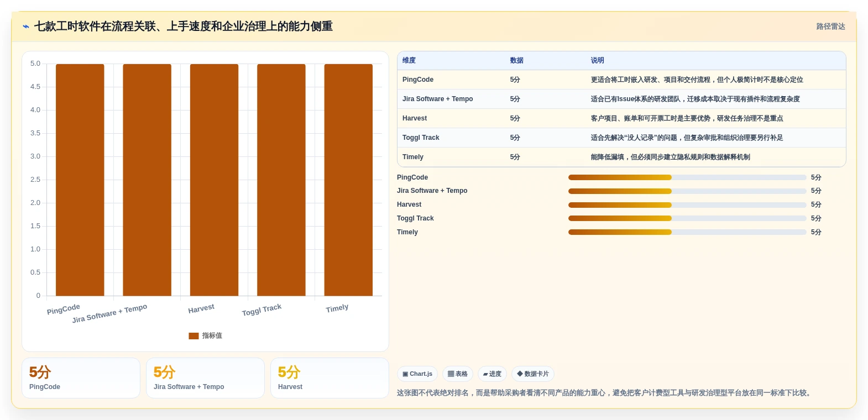The width and height of the screenshot is (868, 420).
Task: Click the 5分 value beside Timely progress bar
Action: coord(816,232)
